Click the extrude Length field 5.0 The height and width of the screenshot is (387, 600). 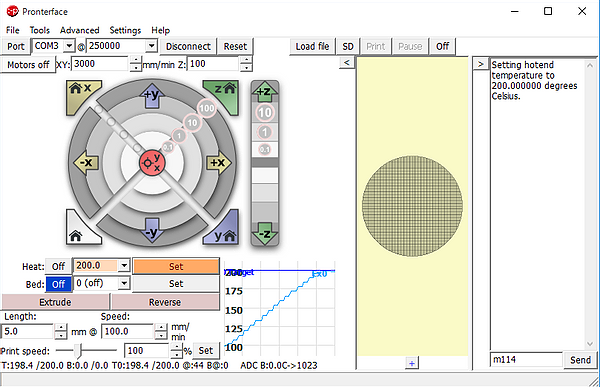pos(28,331)
